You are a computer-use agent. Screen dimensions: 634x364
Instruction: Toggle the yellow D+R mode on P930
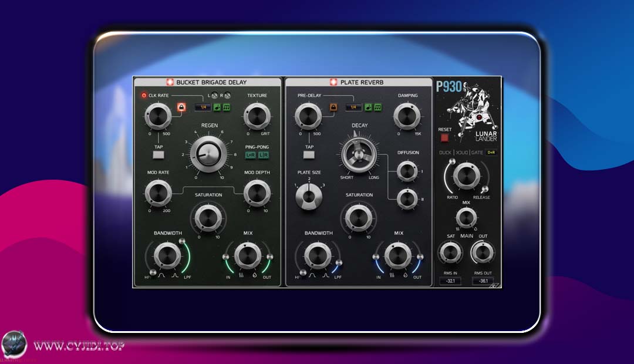coord(492,153)
